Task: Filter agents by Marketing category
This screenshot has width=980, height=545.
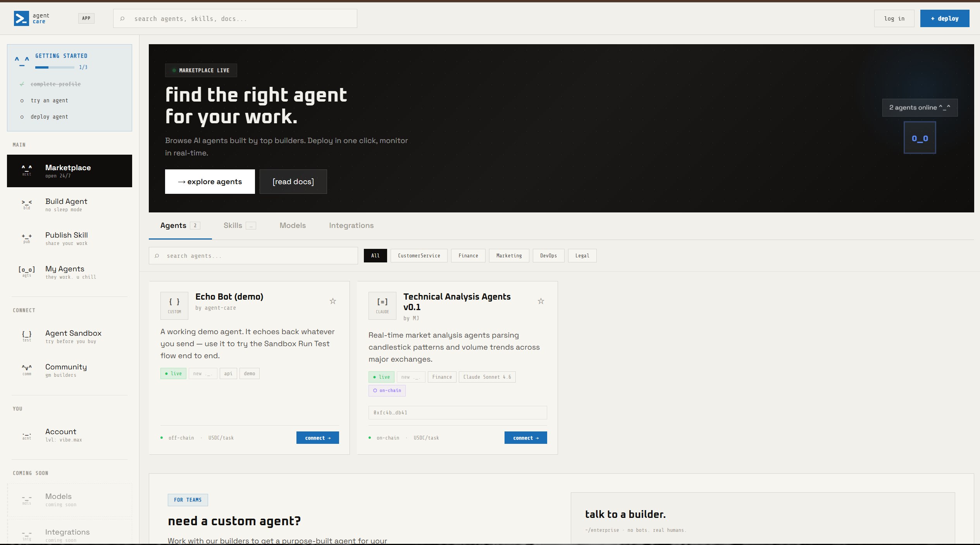Action: (x=509, y=255)
